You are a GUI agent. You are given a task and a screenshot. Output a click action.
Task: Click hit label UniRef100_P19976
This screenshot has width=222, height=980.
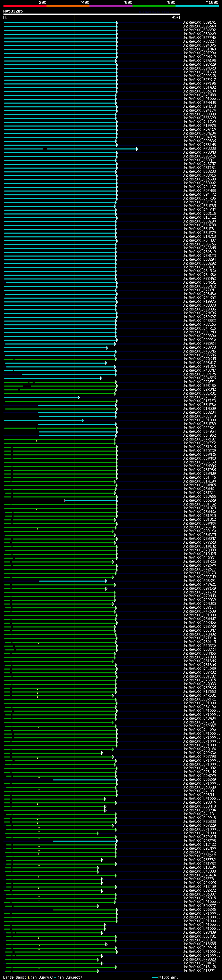199,125
